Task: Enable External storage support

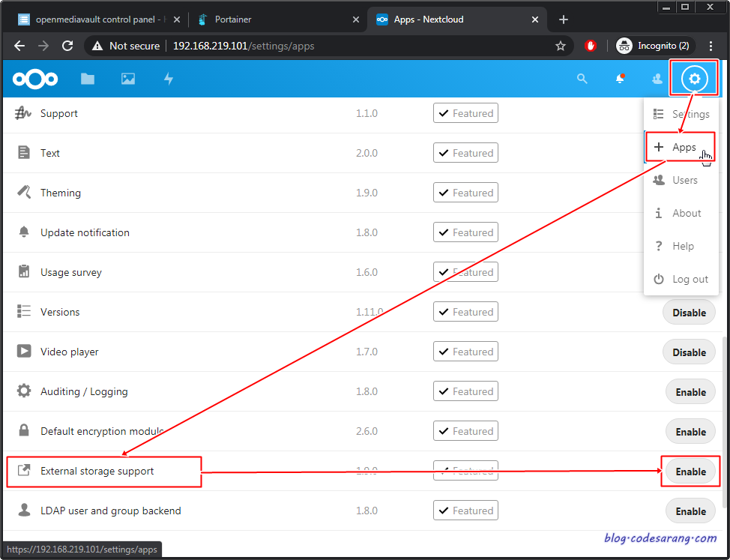Action: 690,472
